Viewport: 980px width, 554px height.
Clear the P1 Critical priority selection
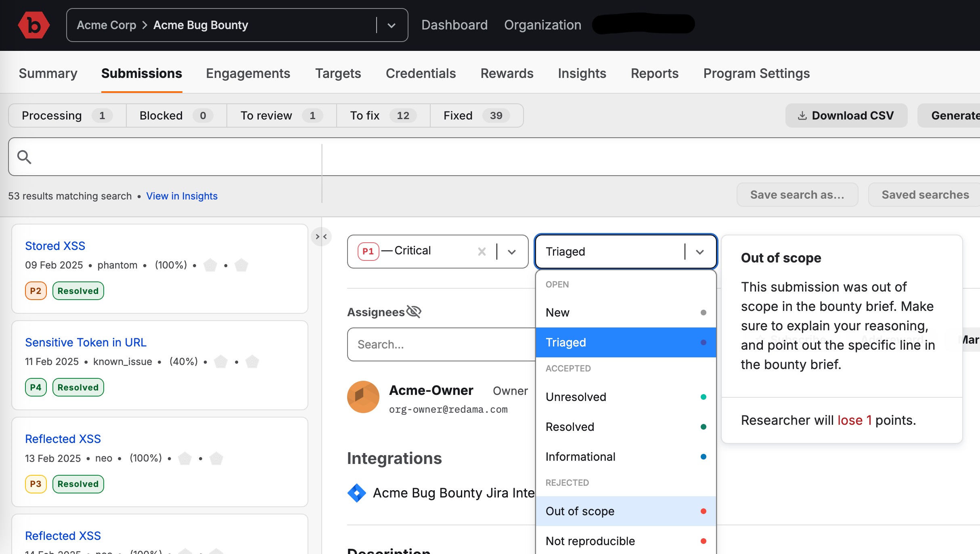482,252
